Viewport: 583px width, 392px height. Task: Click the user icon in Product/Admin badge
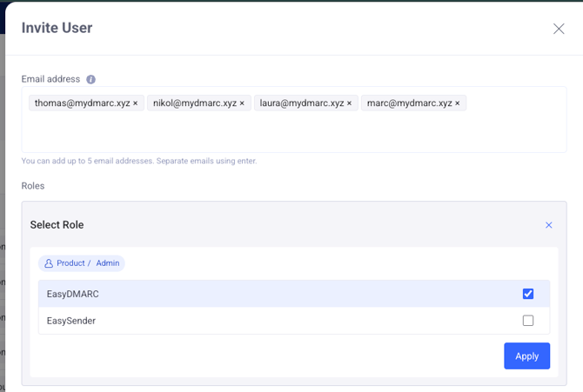[x=49, y=263]
